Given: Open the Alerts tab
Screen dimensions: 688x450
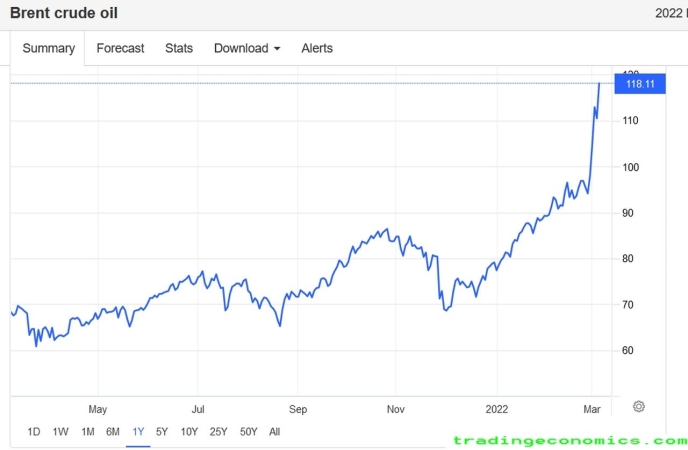Looking at the screenshot, I should pyautogui.click(x=317, y=48).
